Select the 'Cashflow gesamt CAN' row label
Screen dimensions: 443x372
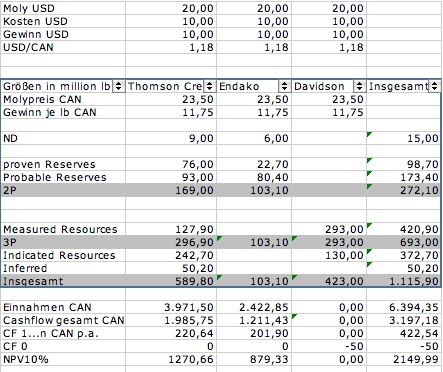coord(63,320)
